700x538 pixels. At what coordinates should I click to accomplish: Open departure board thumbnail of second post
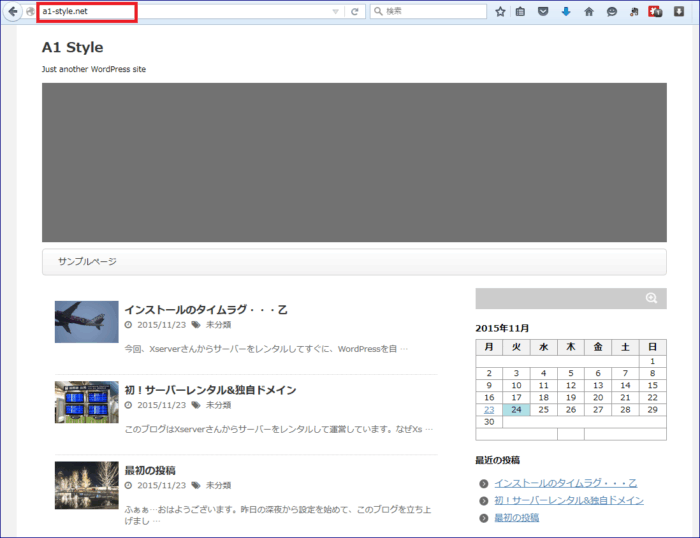87,402
